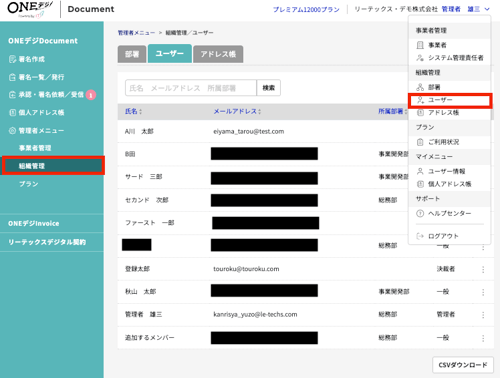Click the 承認・署名依頼／受信 sidebar icon
The image size is (500, 378).
(12, 95)
